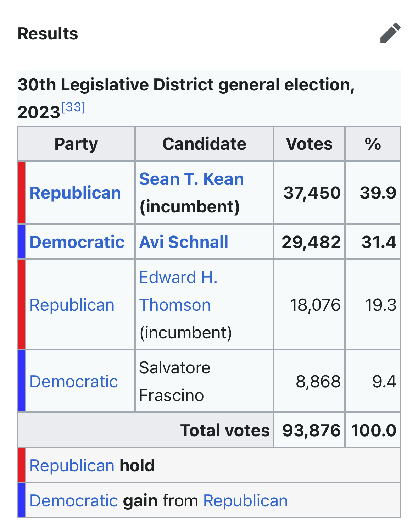Image resolution: width=418 pixels, height=532 pixels.
Task: Click the red color bar beside Sean T. Kean
Action: pyautogui.click(x=22, y=193)
